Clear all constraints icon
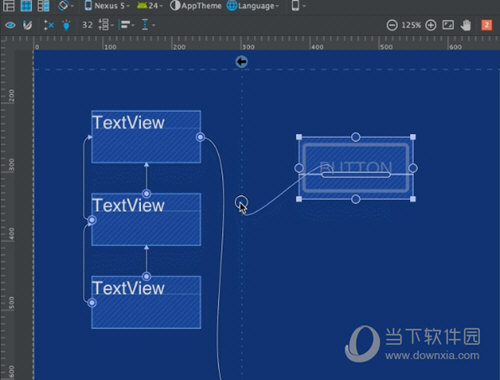The height and width of the screenshot is (380, 500). click(49, 25)
